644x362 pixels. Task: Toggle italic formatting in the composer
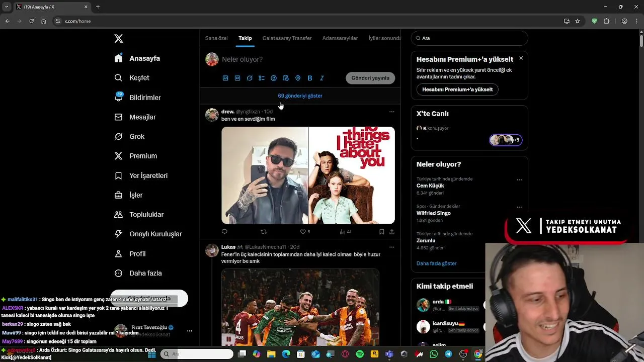[x=322, y=78]
